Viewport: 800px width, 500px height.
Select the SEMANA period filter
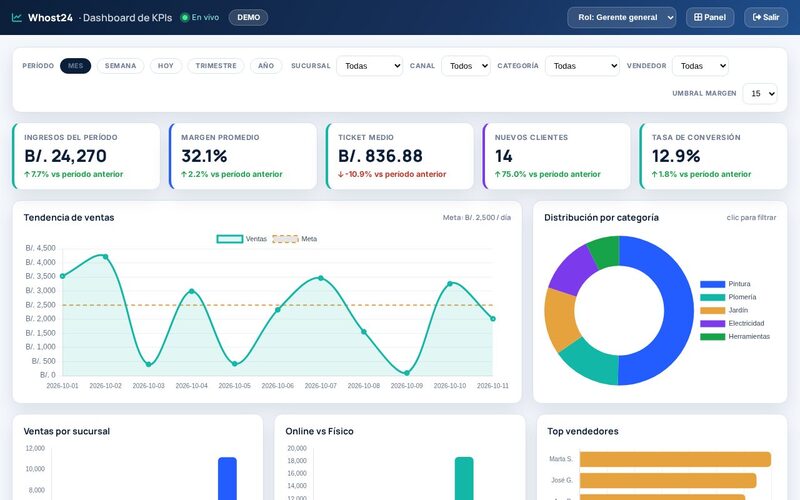120,66
